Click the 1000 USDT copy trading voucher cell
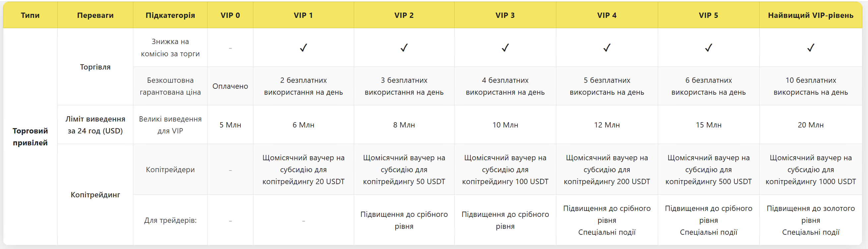 (x=811, y=170)
